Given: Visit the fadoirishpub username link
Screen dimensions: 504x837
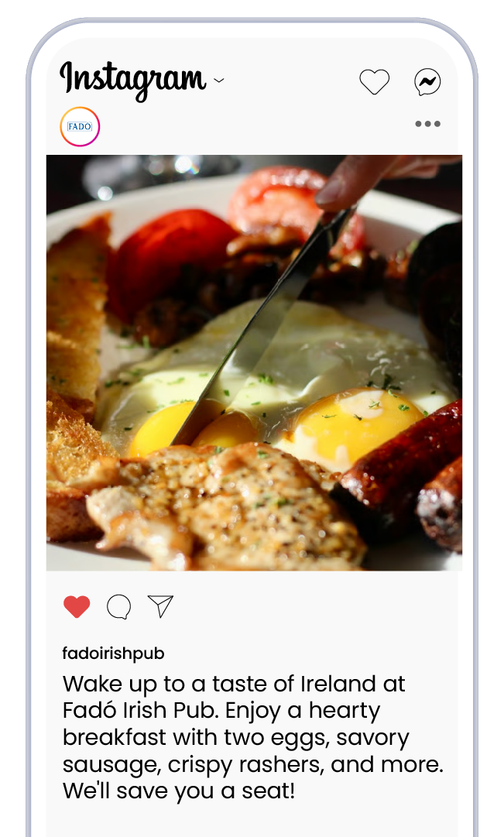Looking at the screenshot, I should coord(113,653).
